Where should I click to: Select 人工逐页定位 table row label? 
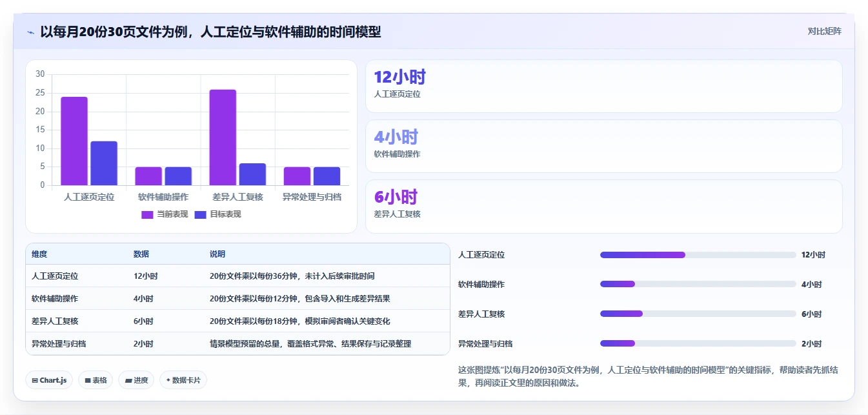point(55,276)
